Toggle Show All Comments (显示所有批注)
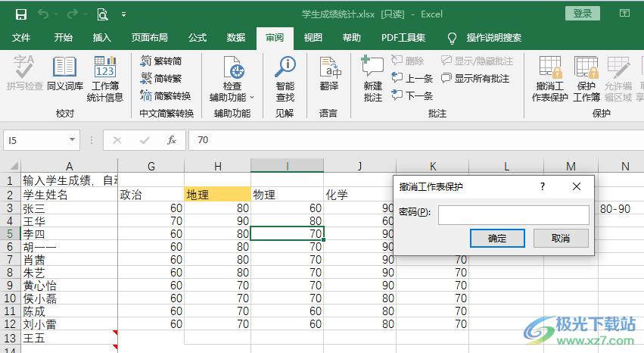This screenshot has height=353, width=644. pos(475,78)
